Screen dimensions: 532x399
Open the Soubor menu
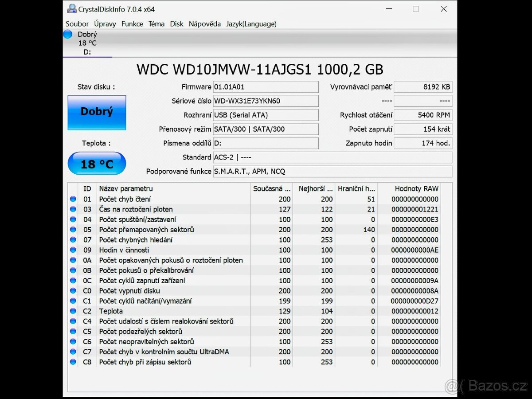(77, 24)
